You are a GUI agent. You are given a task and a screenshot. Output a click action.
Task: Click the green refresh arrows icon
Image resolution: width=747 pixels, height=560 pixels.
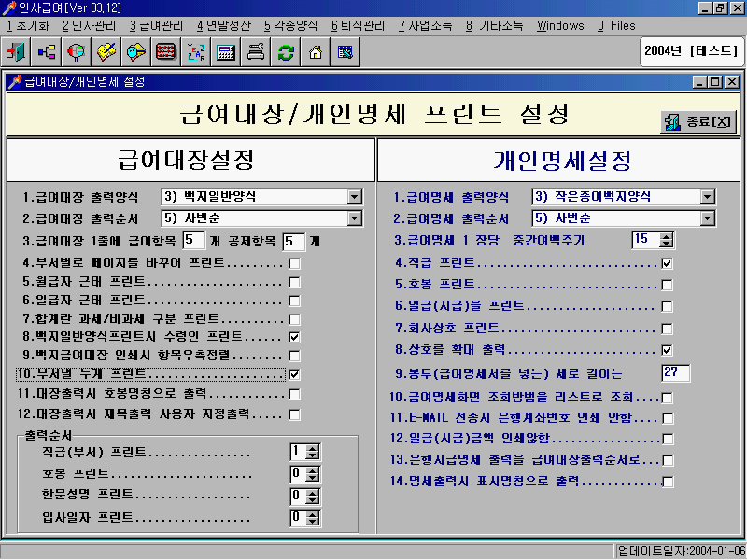(x=285, y=51)
